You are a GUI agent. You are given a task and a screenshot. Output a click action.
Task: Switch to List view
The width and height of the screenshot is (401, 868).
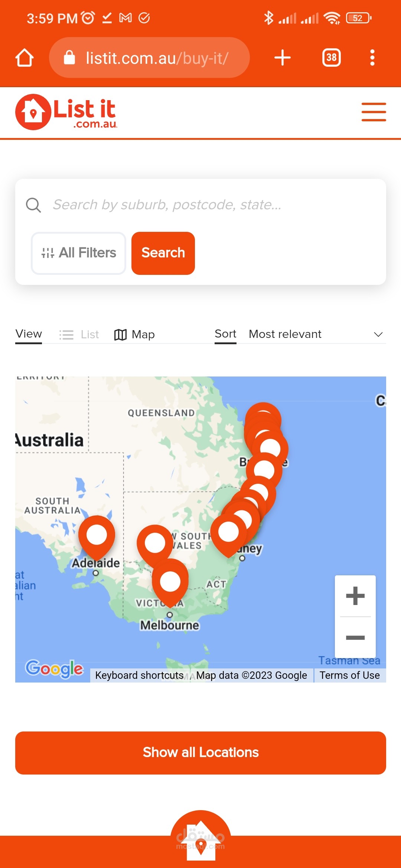coord(79,335)
